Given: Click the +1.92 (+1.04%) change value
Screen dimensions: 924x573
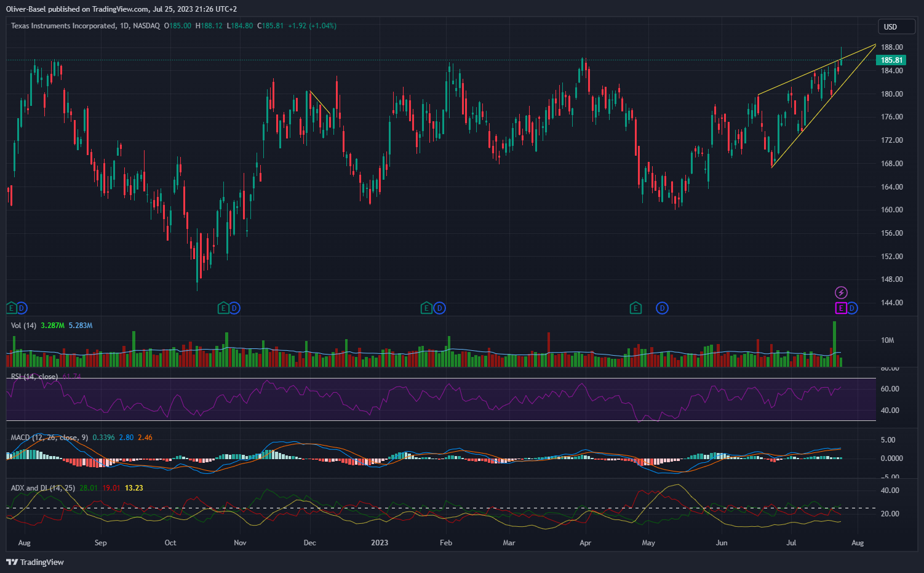Looking at the screenshot, I should pyautogui.click(x=312, y=26).
